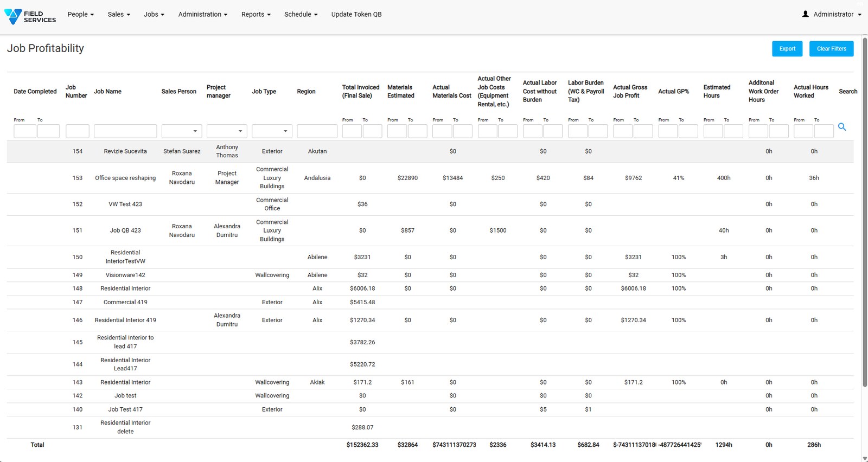Open the Sales Person filter dropdown
Screen dimensions: 868x462
(182, 131)
